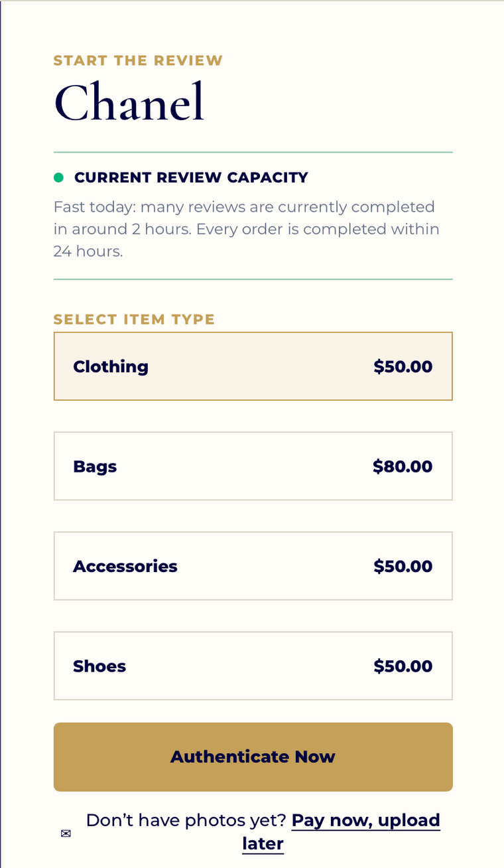Select the Clothing item type
The width and height of the screenshot is (504, 868).
(x=253, y=366)
